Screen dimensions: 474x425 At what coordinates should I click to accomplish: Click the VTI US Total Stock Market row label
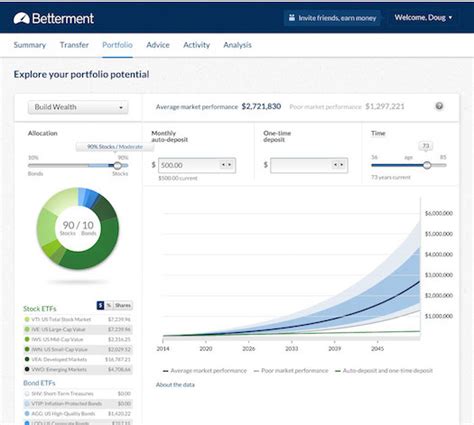61,319
